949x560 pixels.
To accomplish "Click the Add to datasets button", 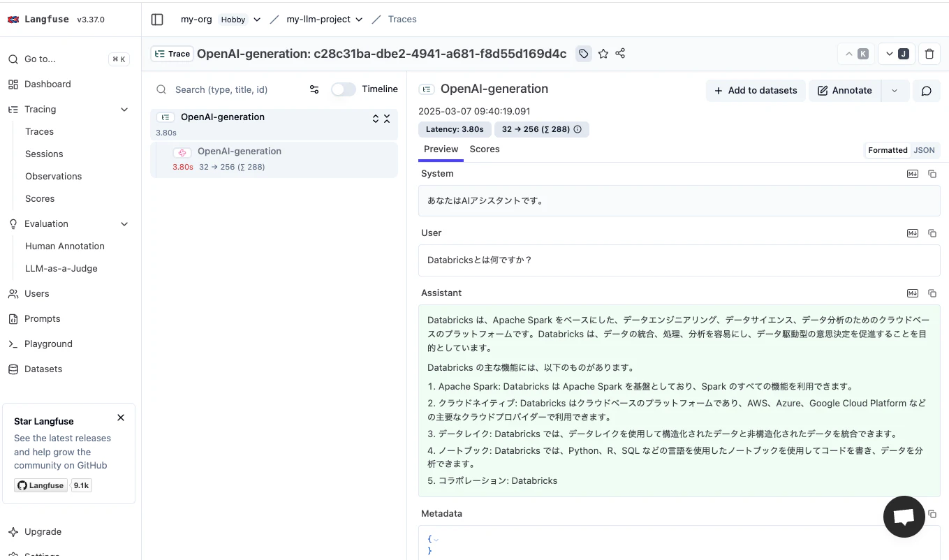I will 756,91.
